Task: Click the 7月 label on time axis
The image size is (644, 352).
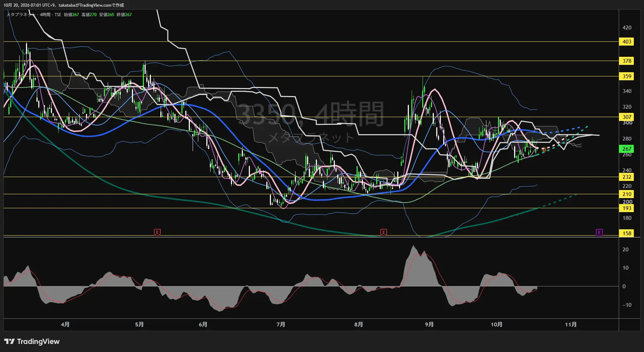Action: tap(281, 325)
